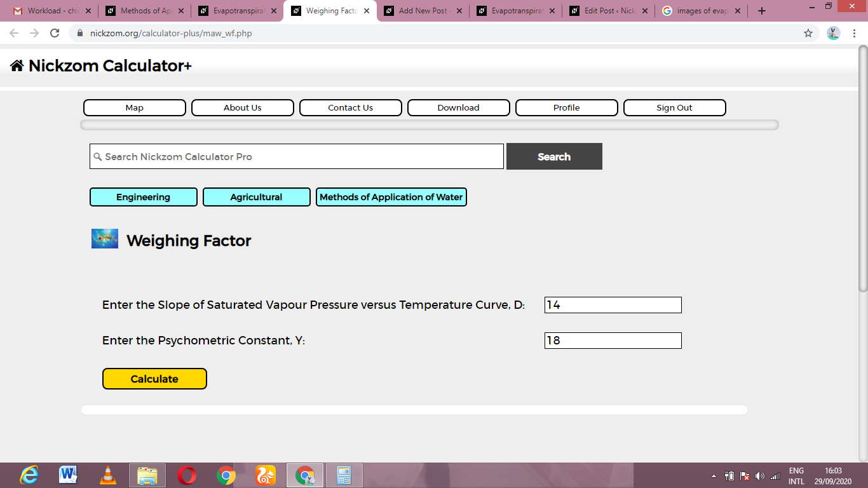Close the Edit Post tab
The width and height of the screenshot is (868, 488).
[645, 11]
